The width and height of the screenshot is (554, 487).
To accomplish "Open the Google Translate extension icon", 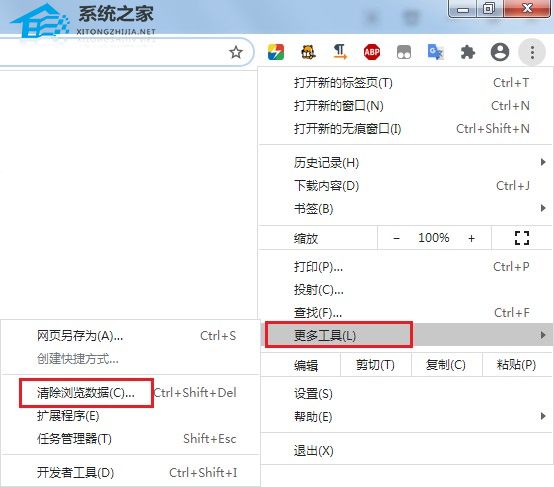I will click(x=436, y=52).
